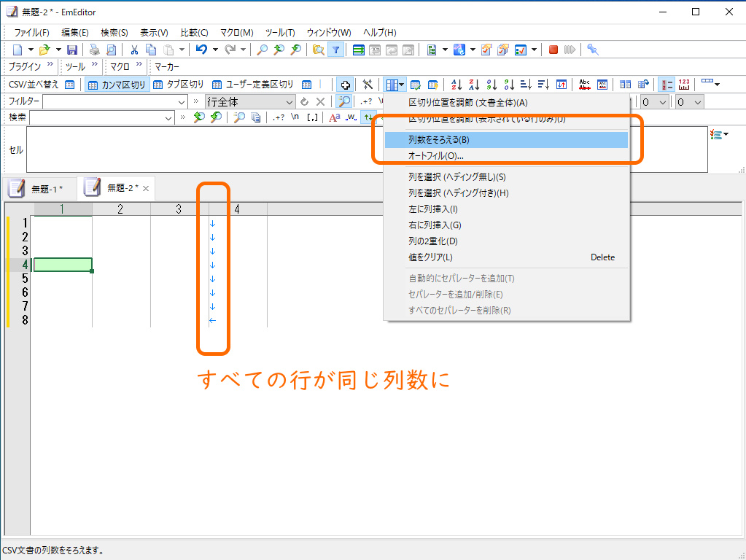The image size is (746, 560).
Task: Click the CSV/並べ替え button
Action: [x=35, y=84]
